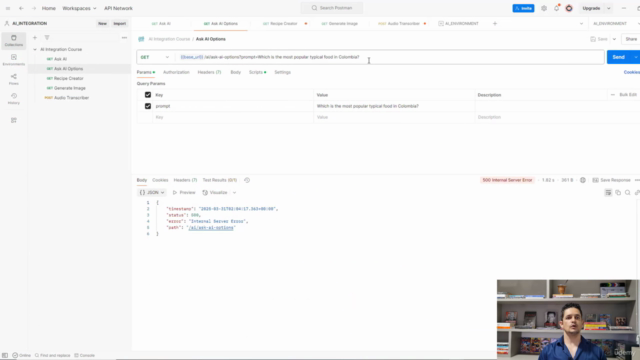Click the network globe icon in the response bar
The image size is (640, 360).
tap(583, 180)
